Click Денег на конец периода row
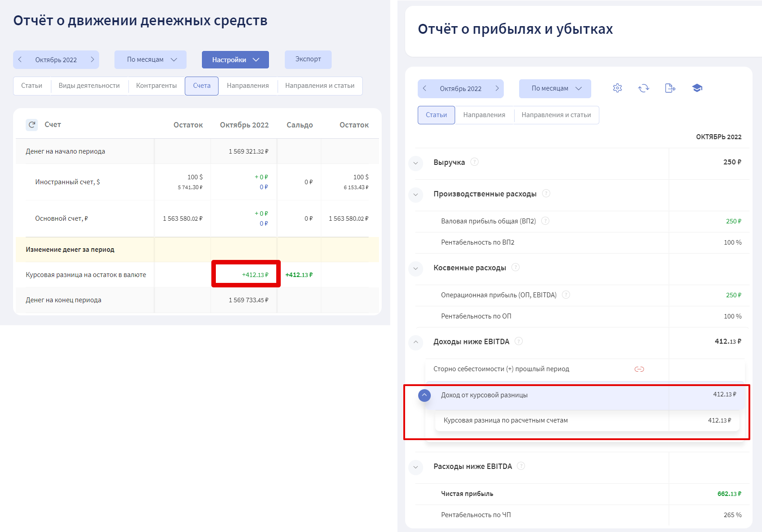 click(x=197, y=300)
